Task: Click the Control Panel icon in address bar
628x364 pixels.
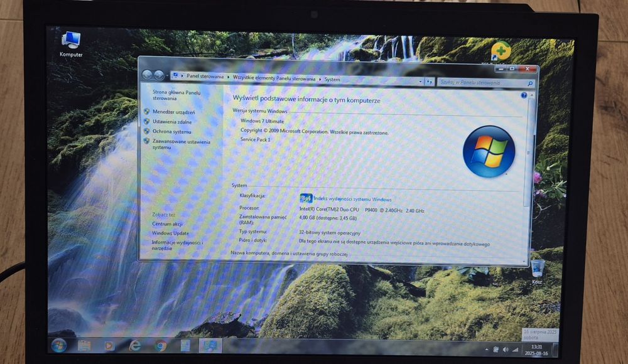Action: click(x=175, y=75)
